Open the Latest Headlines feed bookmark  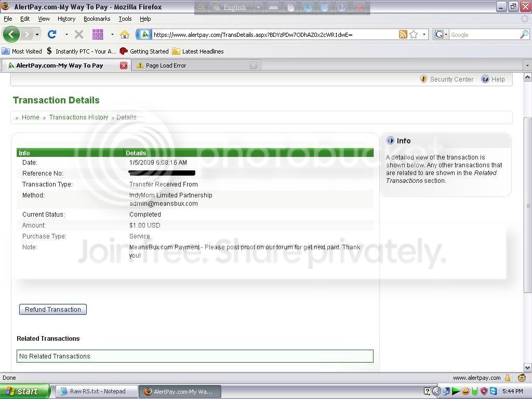pos(198,51)
